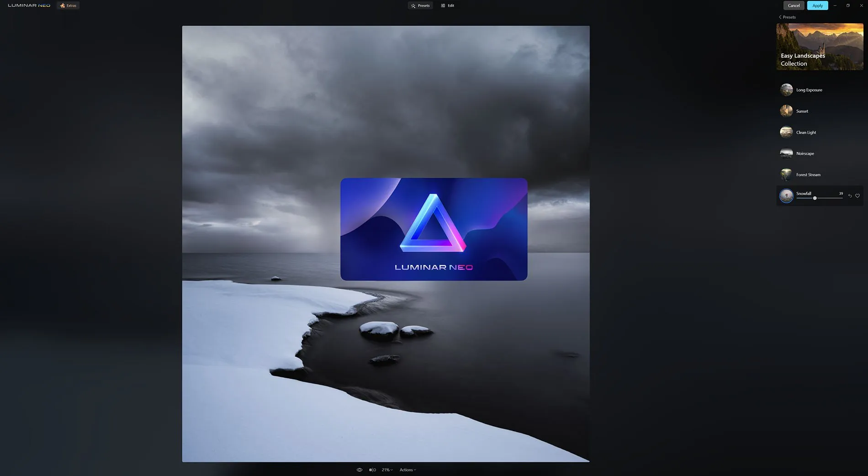This screenshot has height=476, width=868.
Task: Select the Sunset preset icon
Action: (x=786, y=111)
